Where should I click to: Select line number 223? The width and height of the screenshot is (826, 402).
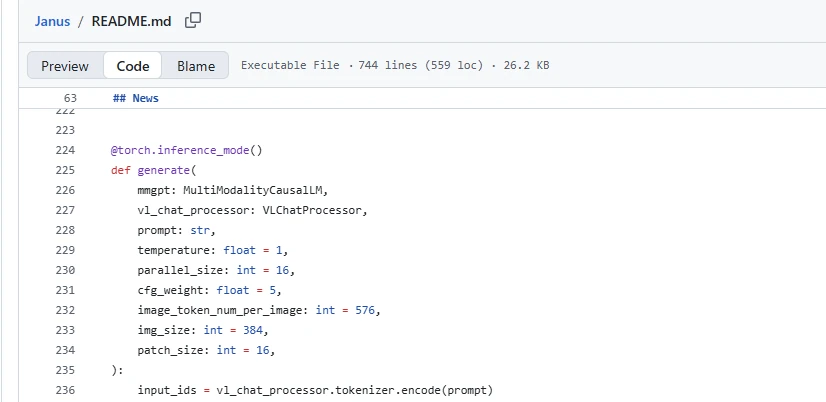pos(65,130)
